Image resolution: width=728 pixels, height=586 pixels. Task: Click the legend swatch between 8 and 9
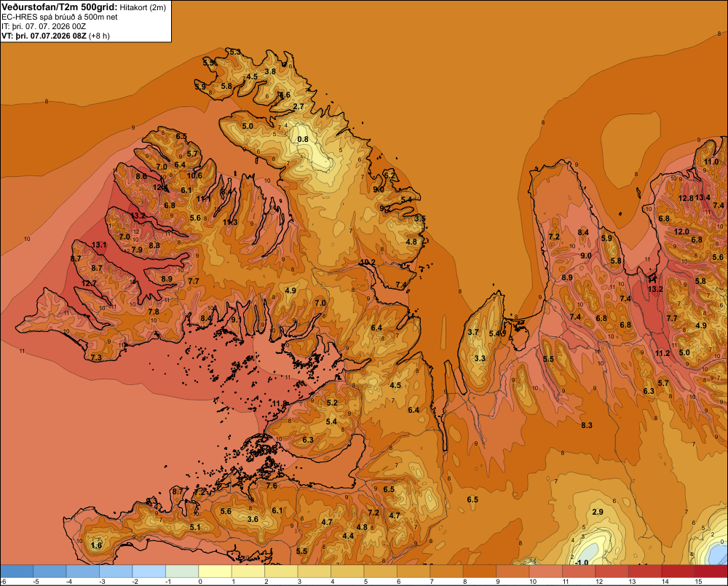(479, 571)
